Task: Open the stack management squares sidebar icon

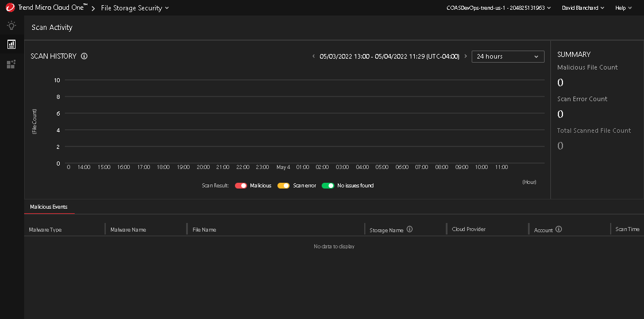Action: point(11,64)
